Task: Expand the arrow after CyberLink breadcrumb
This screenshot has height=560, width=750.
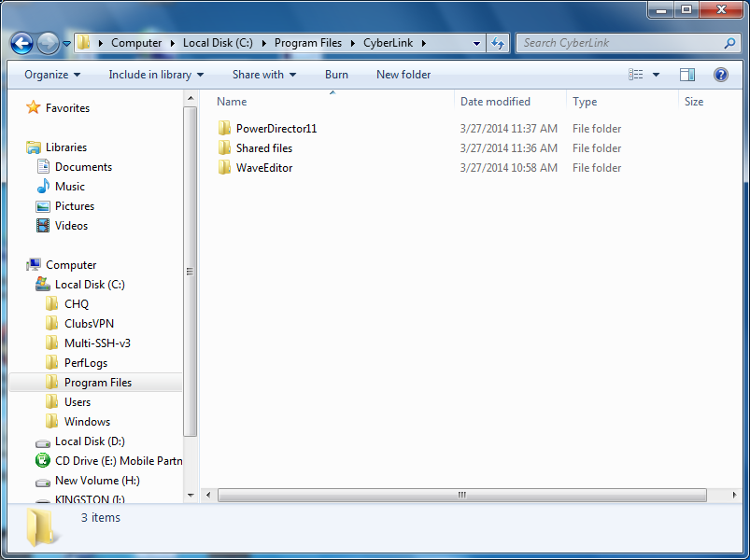Action: tap(424, 44)
